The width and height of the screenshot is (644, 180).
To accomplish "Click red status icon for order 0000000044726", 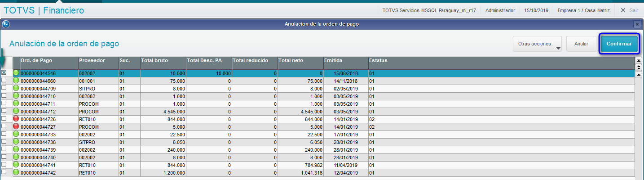I will pos(17,119).
